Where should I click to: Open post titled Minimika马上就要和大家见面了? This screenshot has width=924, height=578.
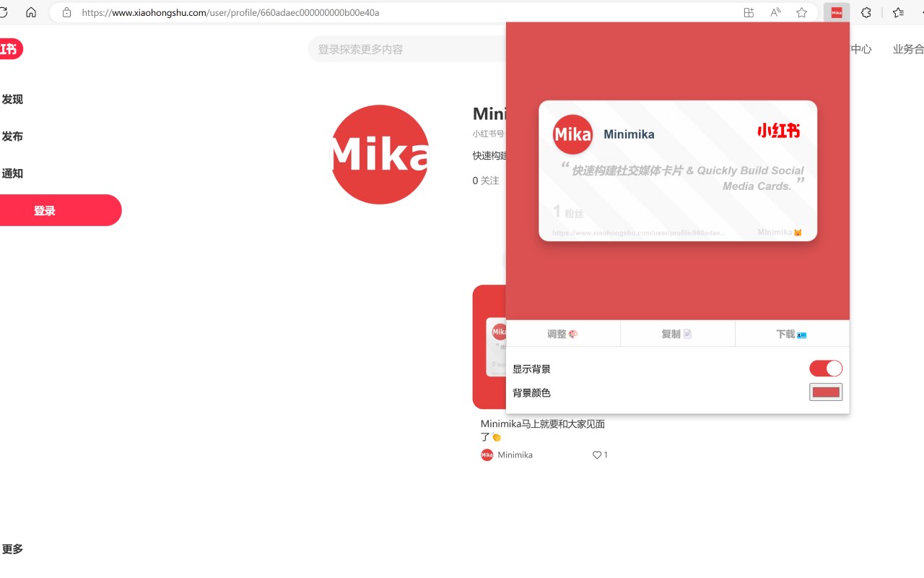coord(543,431)
